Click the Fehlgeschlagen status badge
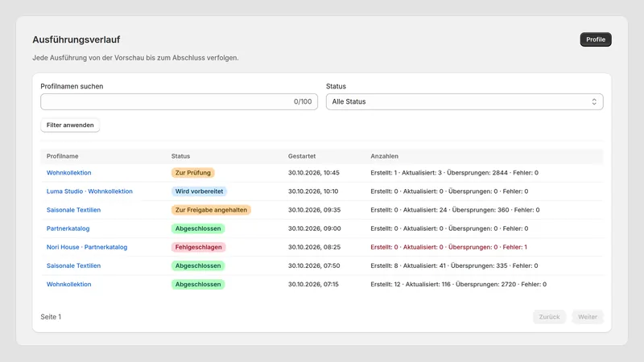The width and height of the screenshot is (644, 362). pos(198,247)
